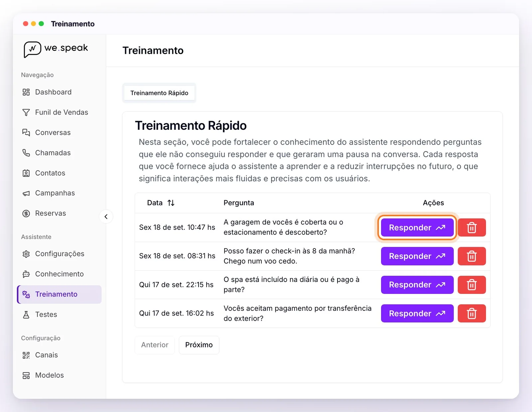
Task: Click the Configurações gear icon
Action: 26,254
